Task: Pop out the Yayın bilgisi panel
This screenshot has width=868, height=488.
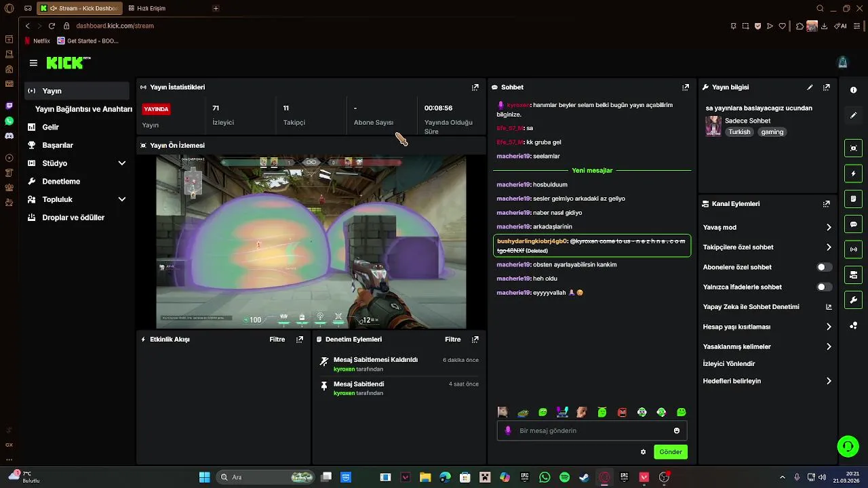Action: 827,87
